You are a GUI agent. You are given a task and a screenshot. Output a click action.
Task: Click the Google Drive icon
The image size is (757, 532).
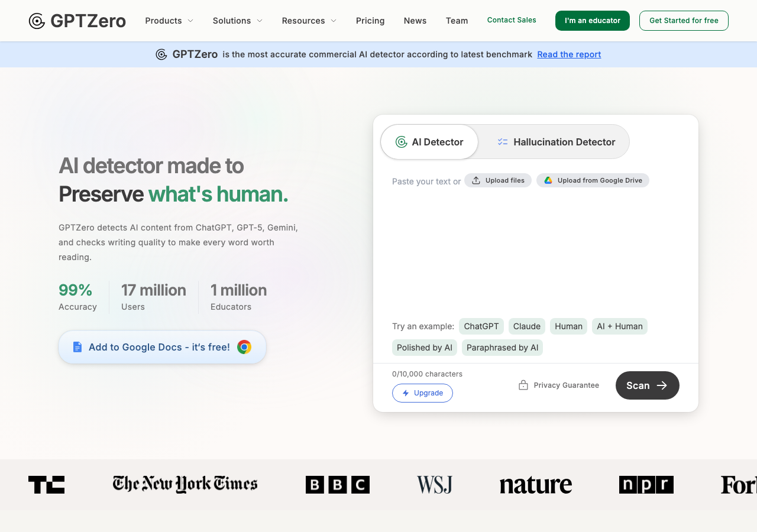click(x=548, y=180)
